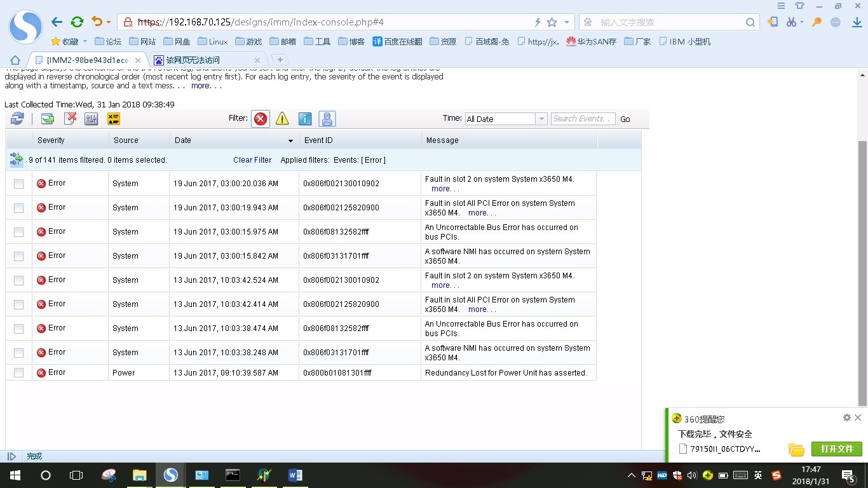
Task: Click the Go search button
Action: coord(625,119)
